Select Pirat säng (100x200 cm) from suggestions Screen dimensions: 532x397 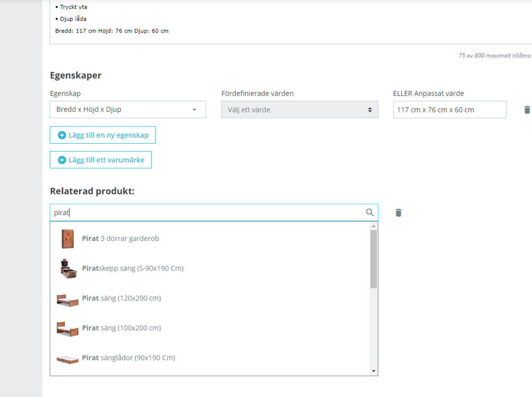pos(121,328)
